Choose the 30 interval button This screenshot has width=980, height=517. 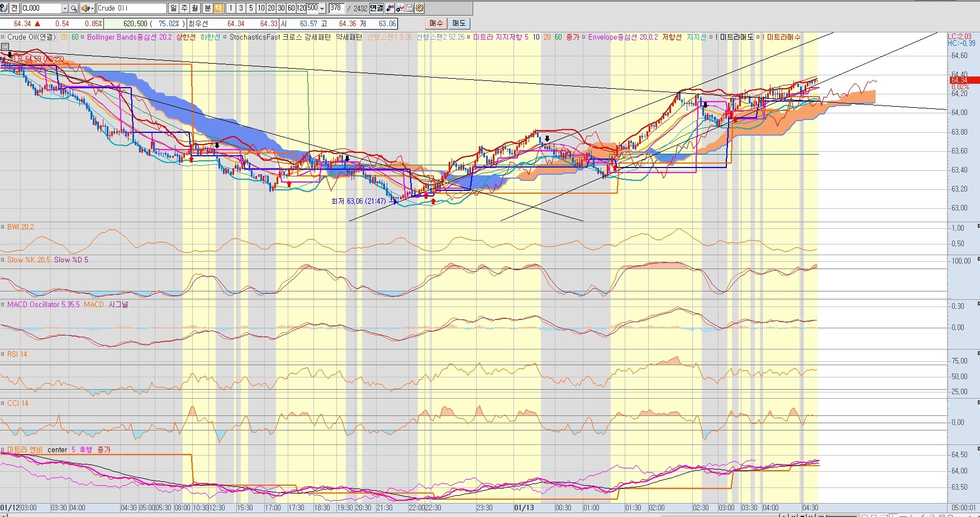(281, 8)
